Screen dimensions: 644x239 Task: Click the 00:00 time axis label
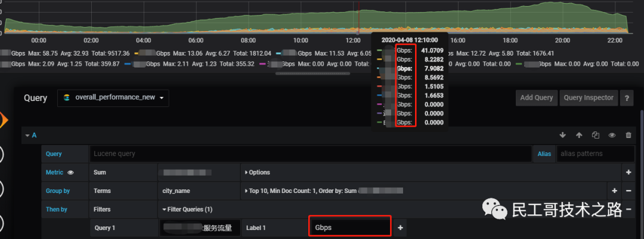pos(39,40)
